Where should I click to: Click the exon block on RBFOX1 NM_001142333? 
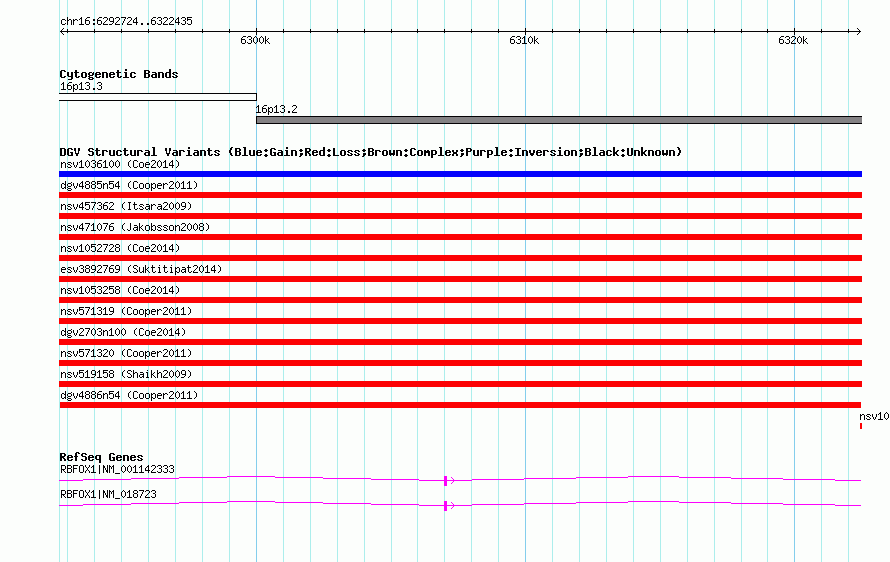446,481
